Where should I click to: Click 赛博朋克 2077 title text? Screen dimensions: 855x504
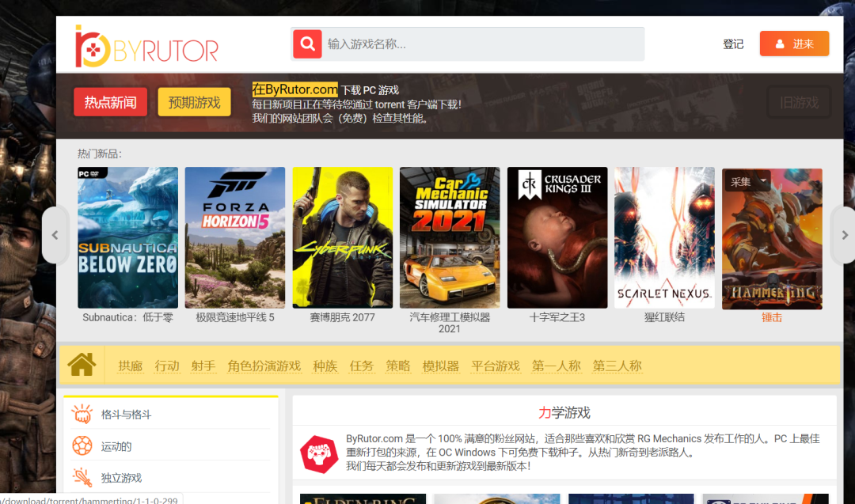pyautogui.click(x=343, y=317)
